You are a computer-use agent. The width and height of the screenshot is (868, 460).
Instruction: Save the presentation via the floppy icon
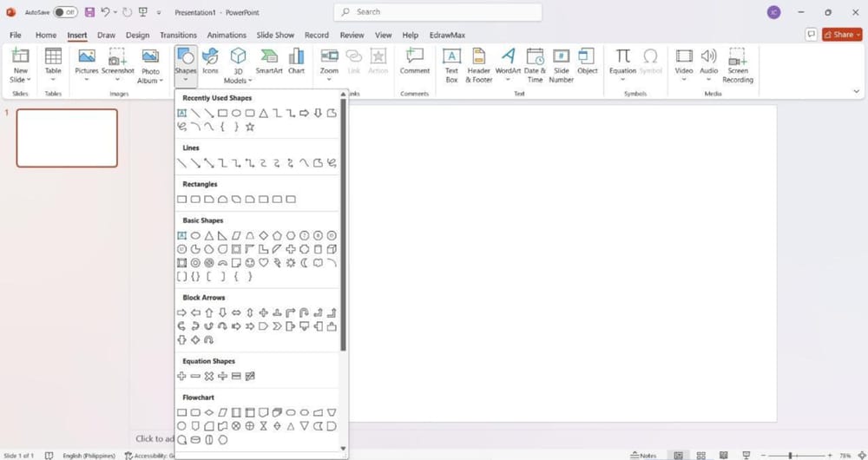point(89,12)
